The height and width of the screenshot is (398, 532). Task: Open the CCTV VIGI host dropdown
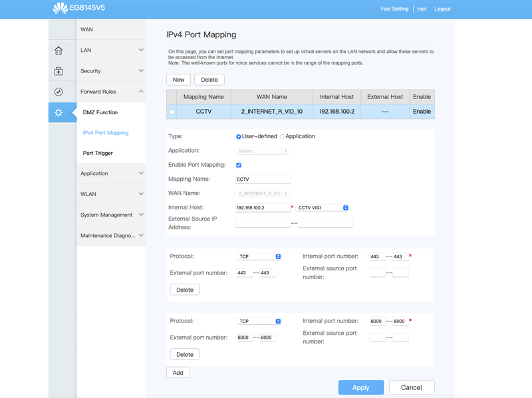point(322,208)
